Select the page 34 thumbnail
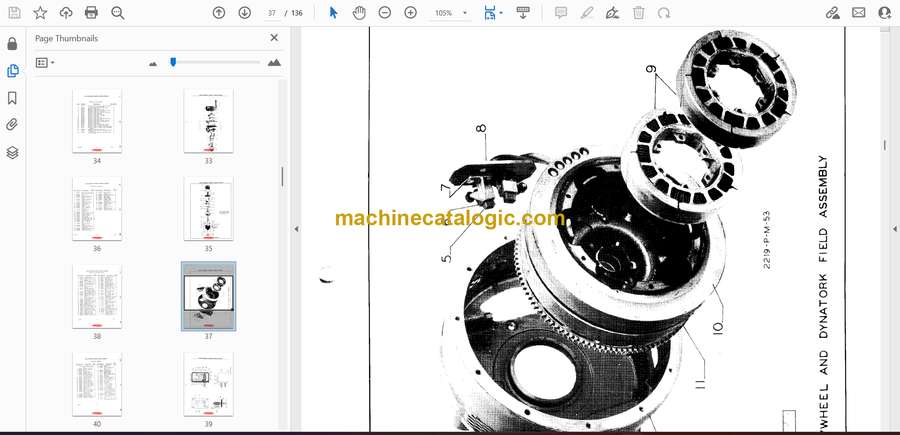 pyautogui.click(x=97, y=121)
